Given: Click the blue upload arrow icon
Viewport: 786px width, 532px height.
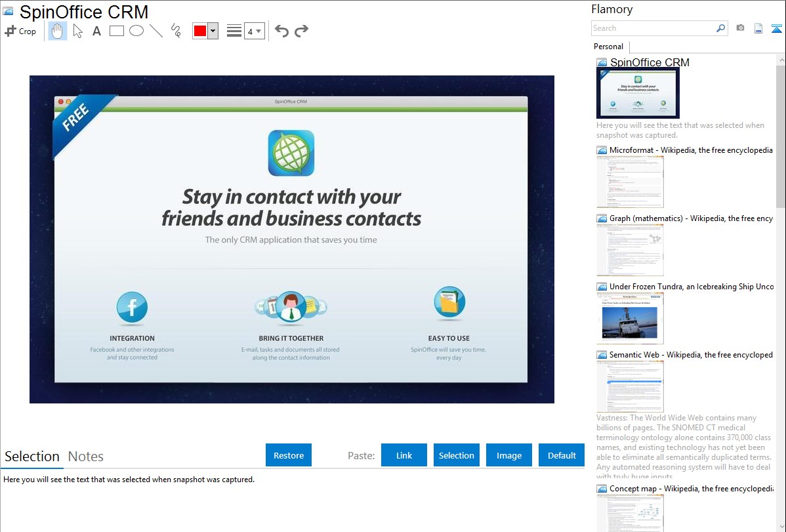Looking at the screenshot, I should click(776, 28).
